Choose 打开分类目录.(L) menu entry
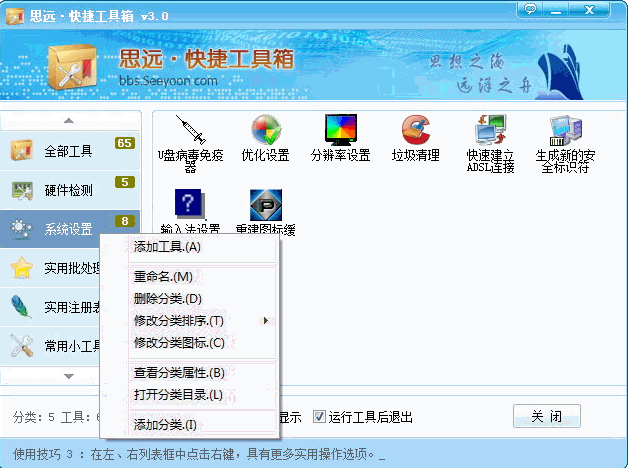 203,395
